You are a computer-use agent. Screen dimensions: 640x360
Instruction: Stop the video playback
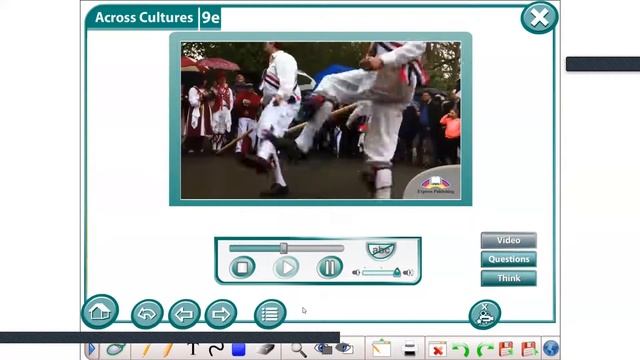coord(242,268)
